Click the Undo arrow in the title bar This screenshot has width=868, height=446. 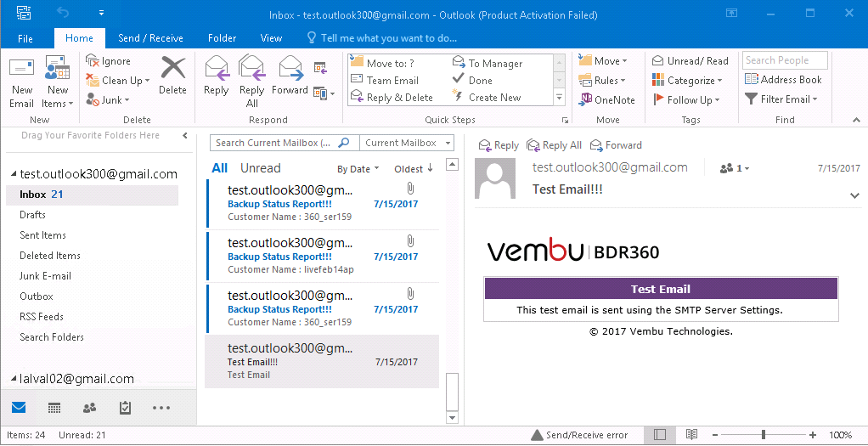tap(63, 12)
